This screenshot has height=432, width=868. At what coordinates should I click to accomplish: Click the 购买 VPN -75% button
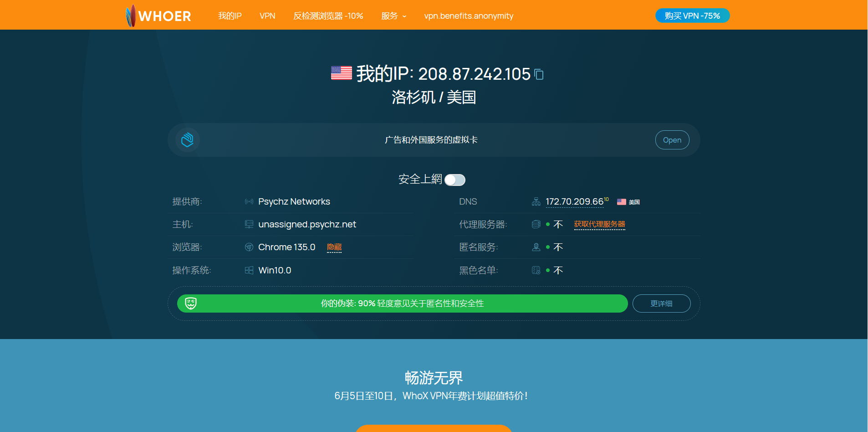pyautogui.click(x=692, y=15)
